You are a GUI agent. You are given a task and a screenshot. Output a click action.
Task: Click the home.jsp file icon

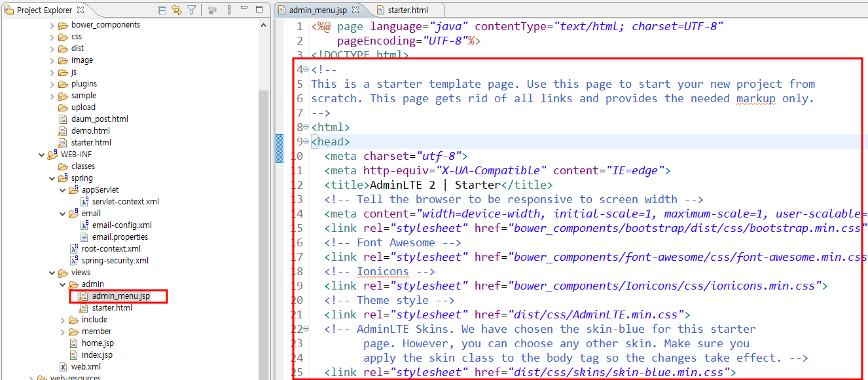[75, 343]
